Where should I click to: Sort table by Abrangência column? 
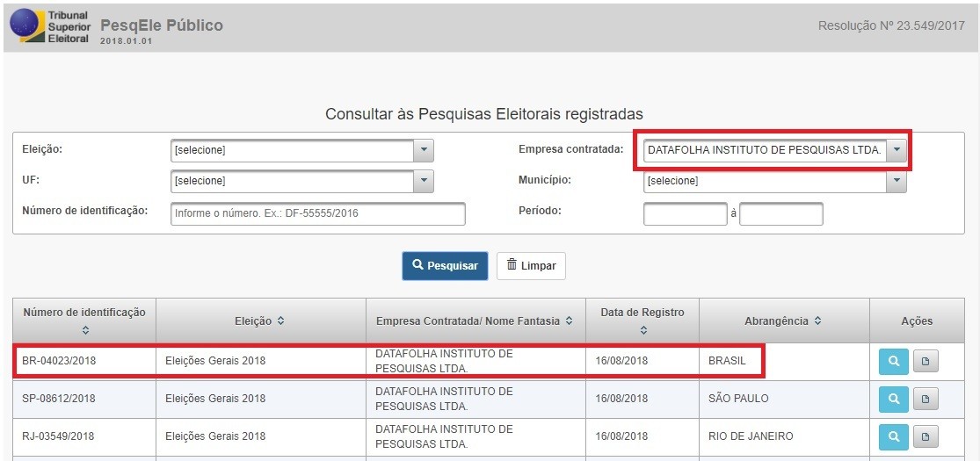[x=817, y=321]
